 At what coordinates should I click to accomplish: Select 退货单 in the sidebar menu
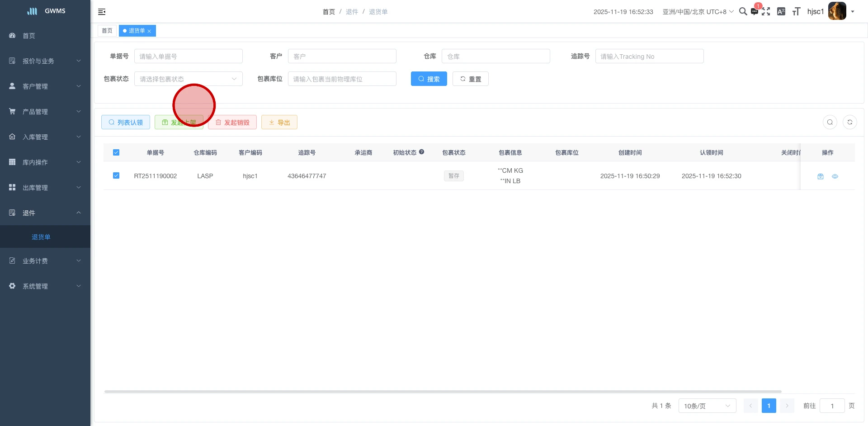point(41,237)
